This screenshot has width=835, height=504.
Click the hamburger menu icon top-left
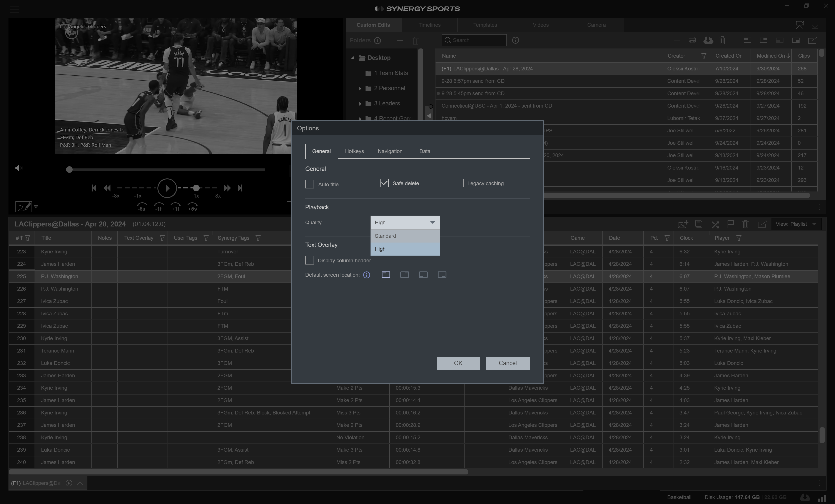[15, 9]
